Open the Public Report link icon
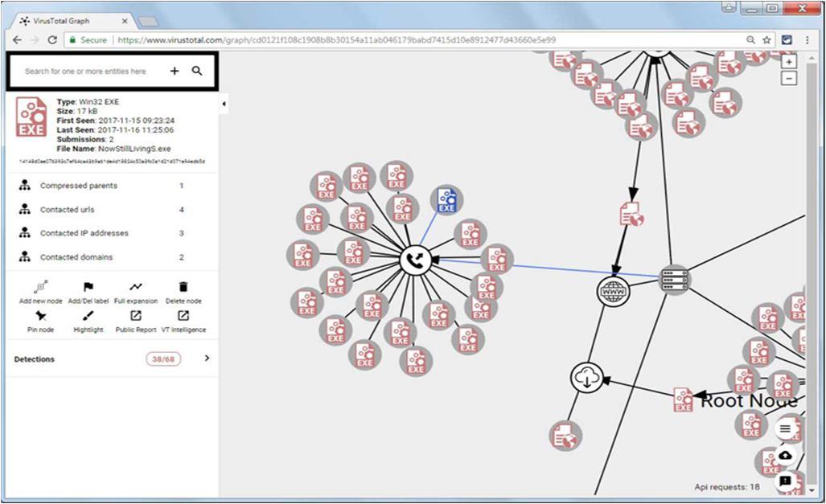The image size is (826, 504). pos(136,315)
